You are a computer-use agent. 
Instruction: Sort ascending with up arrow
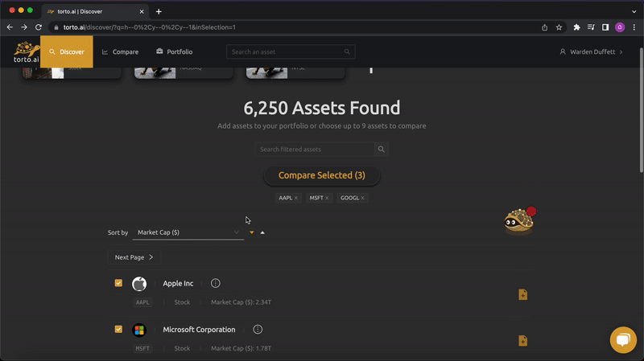coord(262,232)
